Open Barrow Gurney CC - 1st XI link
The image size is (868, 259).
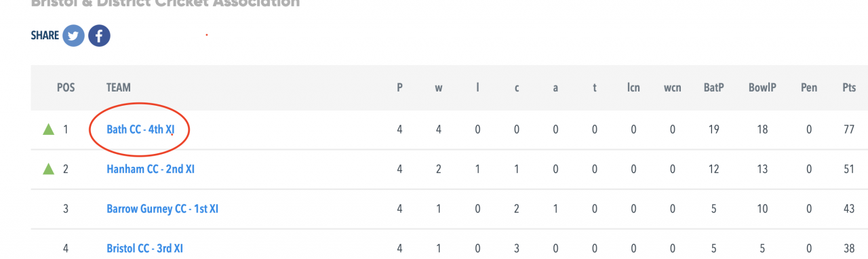(x=162, y=209)
